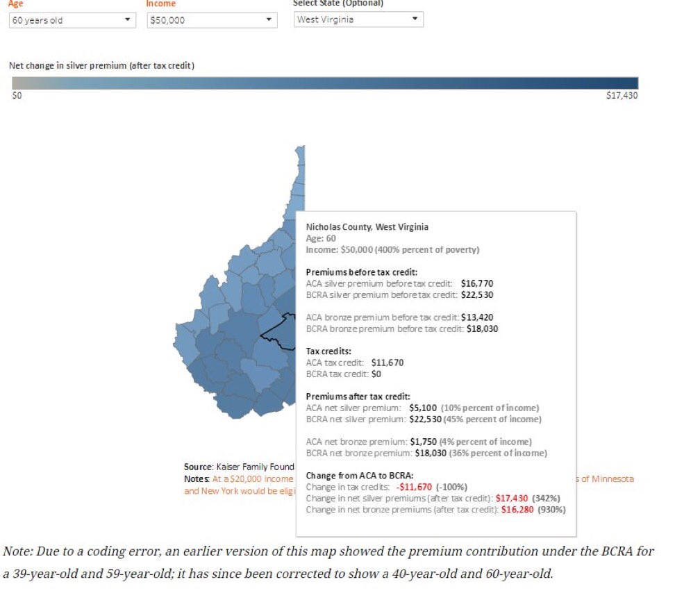Click the $0 legend minimum label
700x591 pixels.
click(17, 96)
